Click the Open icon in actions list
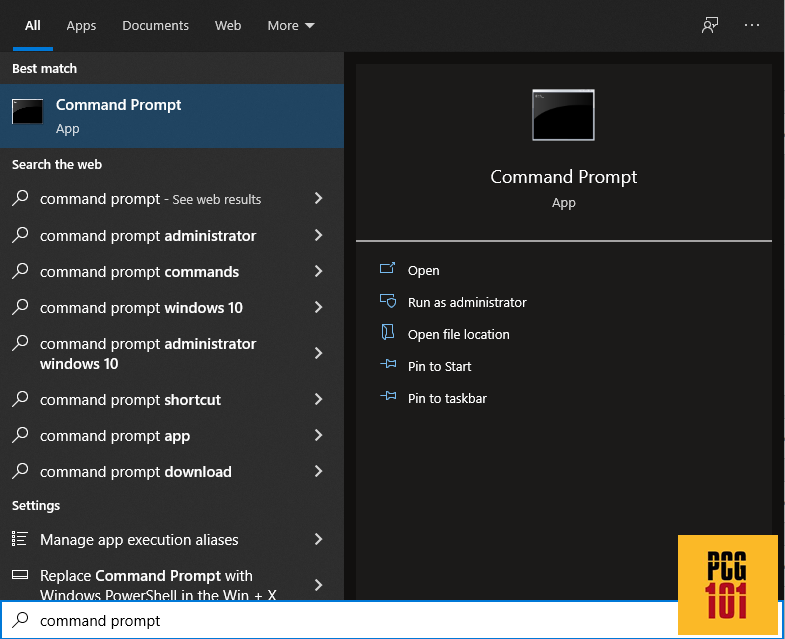The height and width of the screenshot is (639, 785). [x=387, y=269]
